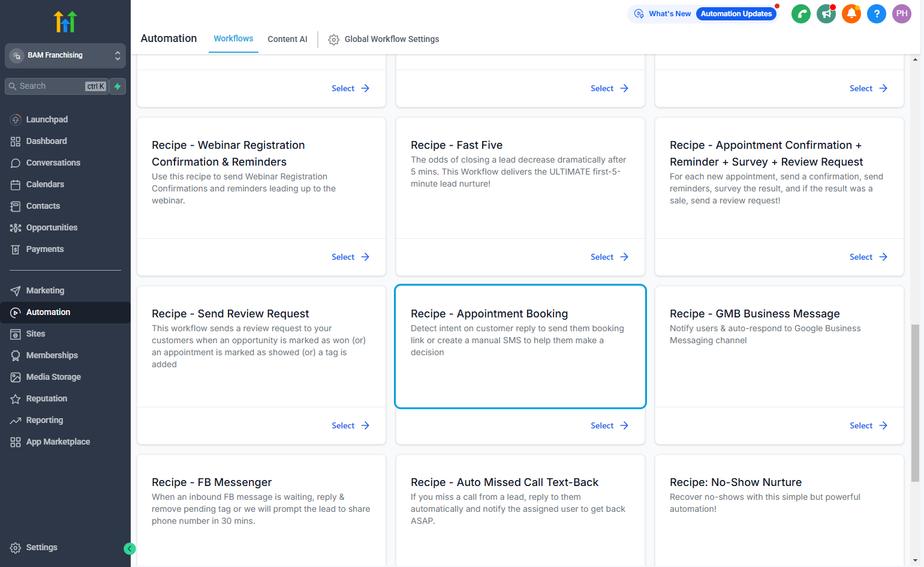Open the orange notifications bell

(851, 14)
